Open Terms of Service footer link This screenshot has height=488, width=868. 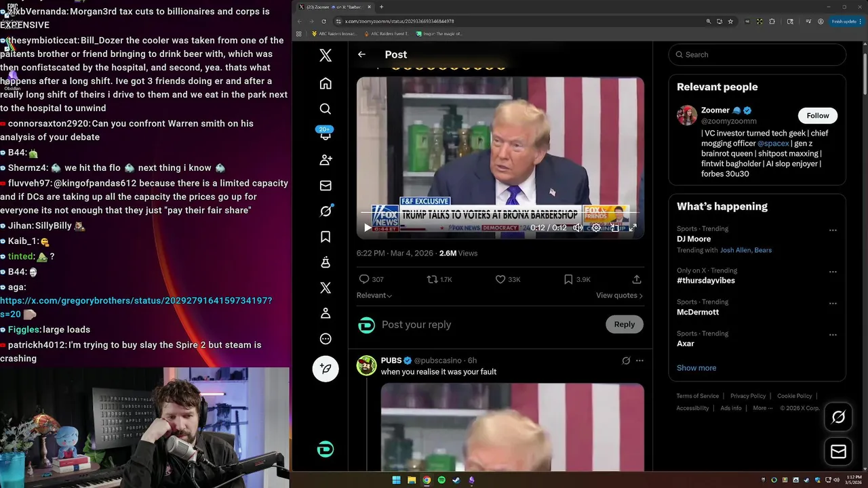click(x=698, y=396)
